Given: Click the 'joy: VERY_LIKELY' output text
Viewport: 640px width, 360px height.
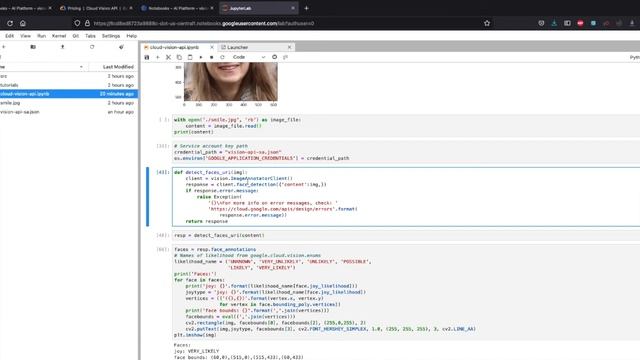Looking at the screenshot, I should (196, 351).
